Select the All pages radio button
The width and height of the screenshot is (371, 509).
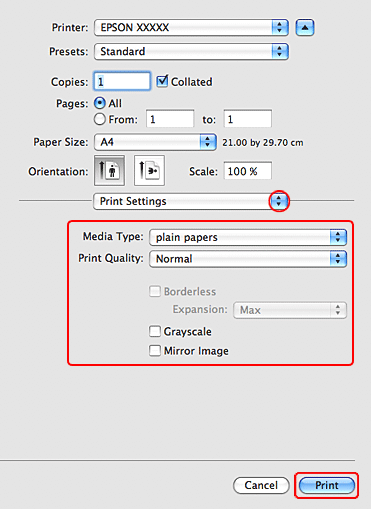point(100,103)
